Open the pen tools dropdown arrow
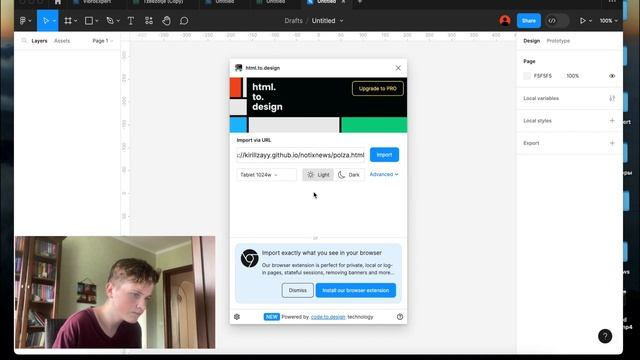 (118, 21)
